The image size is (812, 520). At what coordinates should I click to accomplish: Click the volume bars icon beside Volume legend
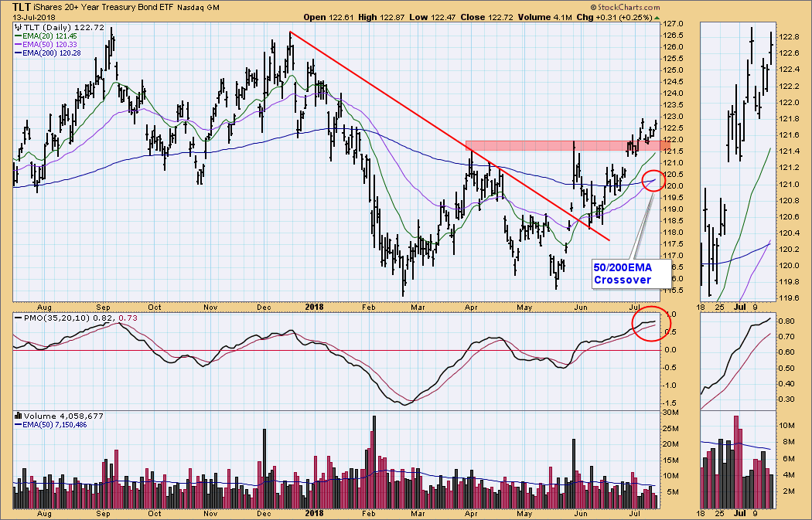click(x=18, y=416)
